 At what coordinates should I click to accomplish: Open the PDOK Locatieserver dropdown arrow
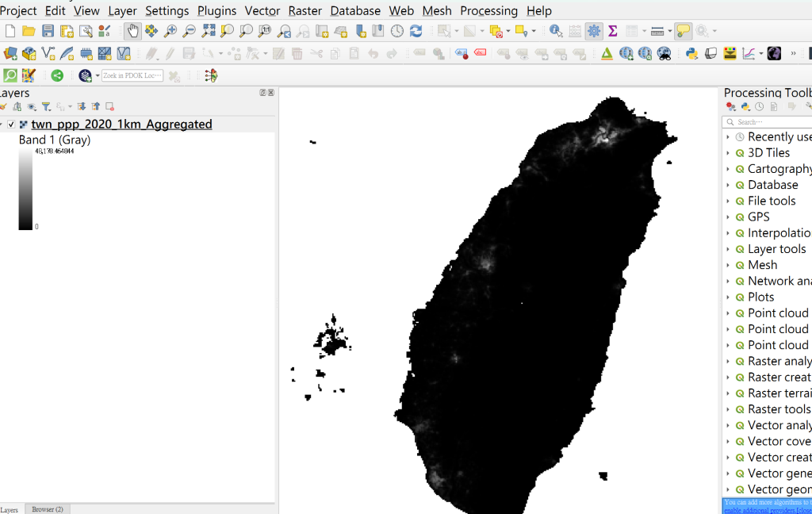pos(97,76)
